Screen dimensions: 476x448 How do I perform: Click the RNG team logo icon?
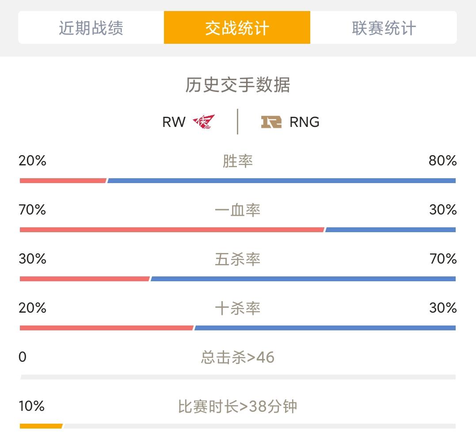point(271,122)
